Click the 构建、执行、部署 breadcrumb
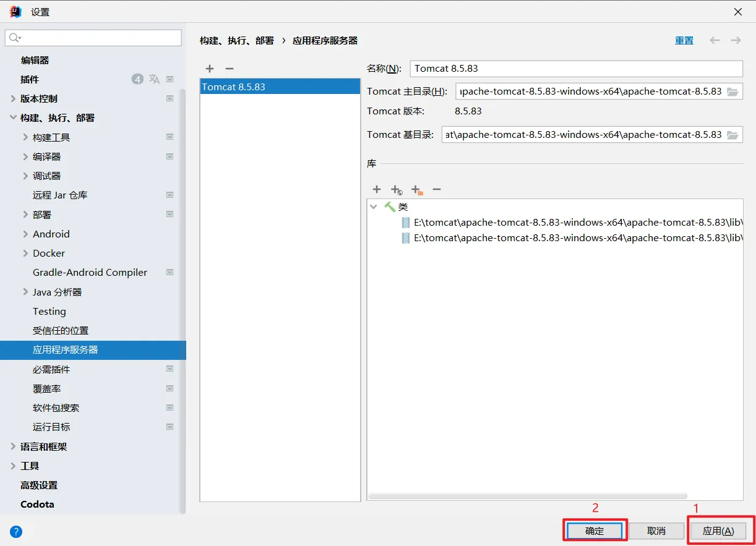Screen dimensions: 756x546 tap(237, 40)
